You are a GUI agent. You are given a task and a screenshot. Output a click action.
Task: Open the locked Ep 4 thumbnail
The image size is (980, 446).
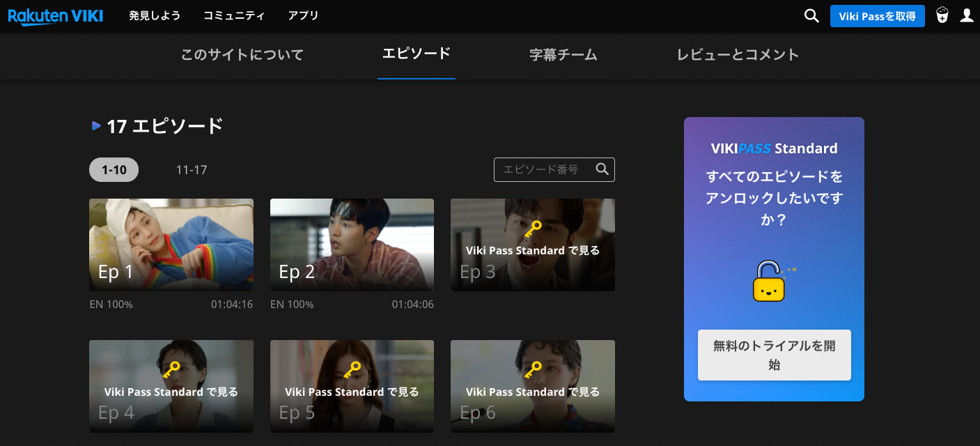tap(171, 386)
